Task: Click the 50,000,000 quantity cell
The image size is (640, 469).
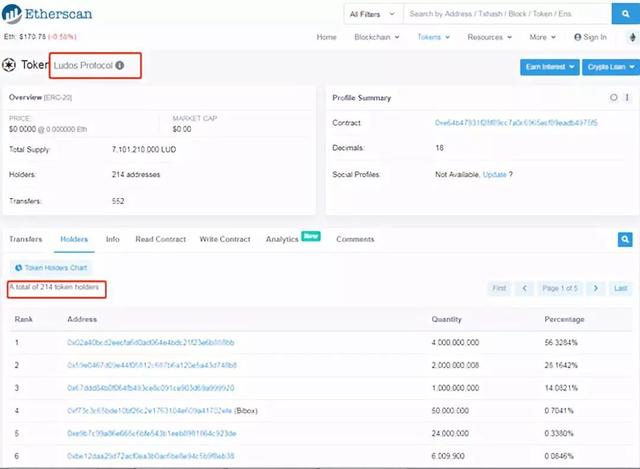Action: (450, 411)
